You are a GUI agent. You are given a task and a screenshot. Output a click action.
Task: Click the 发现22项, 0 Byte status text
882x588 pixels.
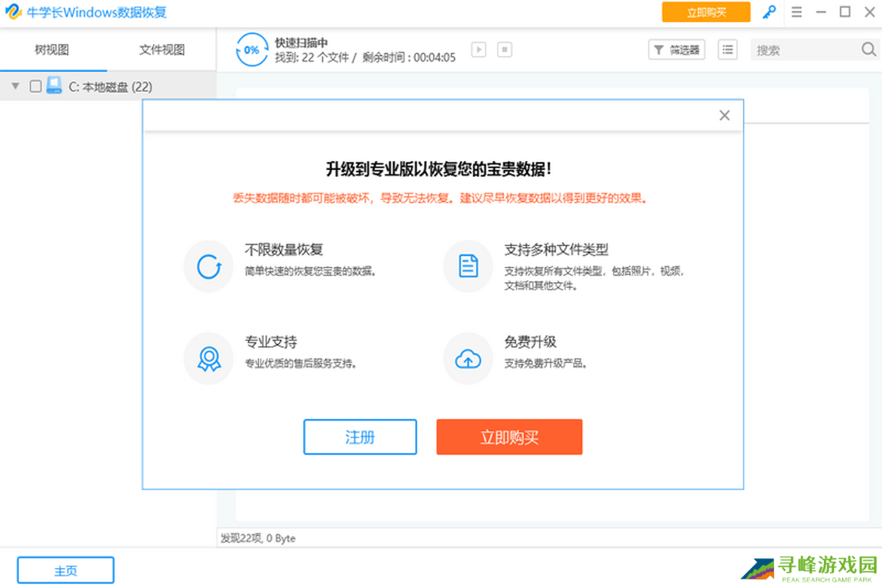tap(258, 538)
